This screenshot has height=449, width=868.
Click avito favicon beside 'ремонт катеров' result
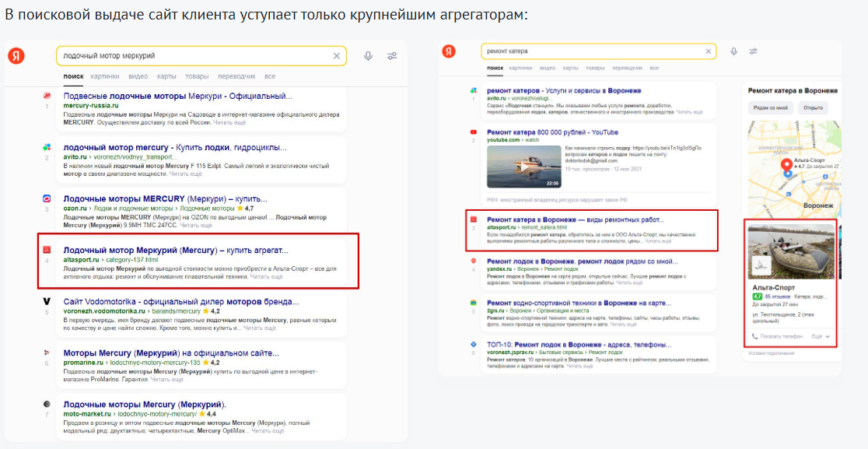[x=474, y=89]
